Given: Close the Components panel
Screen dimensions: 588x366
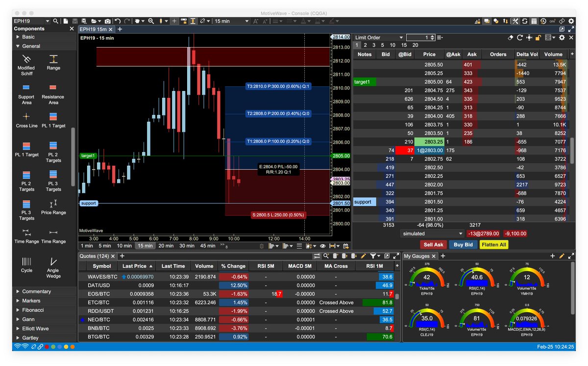Looking at the screenshot, I should [x=72, y=29].
